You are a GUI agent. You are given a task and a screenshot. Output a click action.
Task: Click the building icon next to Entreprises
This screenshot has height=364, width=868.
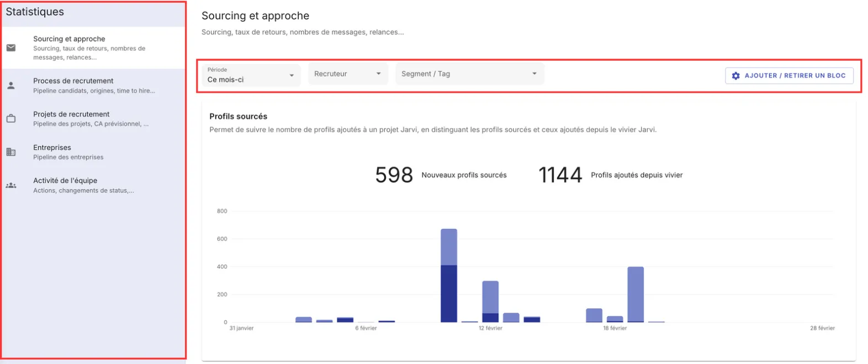coord(11,152)
